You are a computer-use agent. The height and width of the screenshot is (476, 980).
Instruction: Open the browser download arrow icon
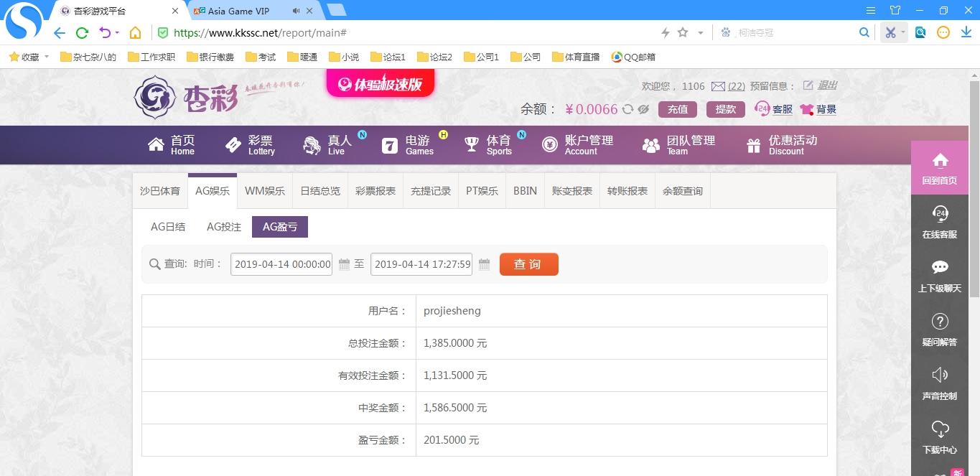966,32
